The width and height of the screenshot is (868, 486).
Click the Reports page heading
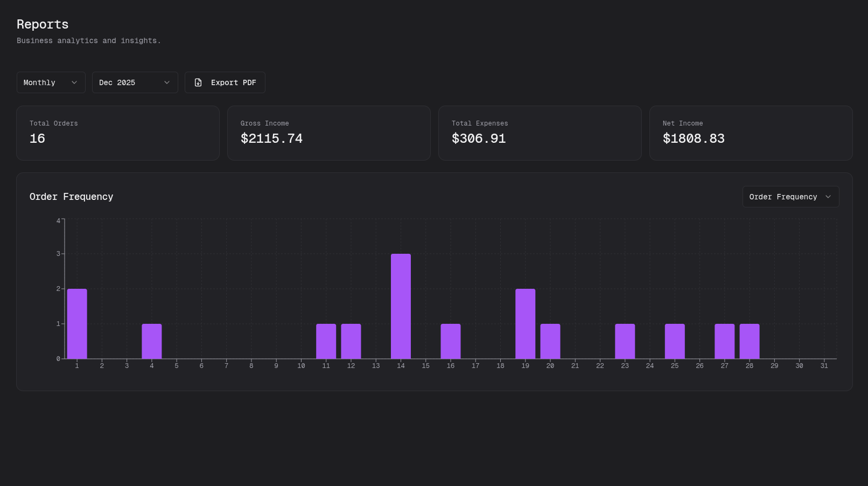coord(43,24)
